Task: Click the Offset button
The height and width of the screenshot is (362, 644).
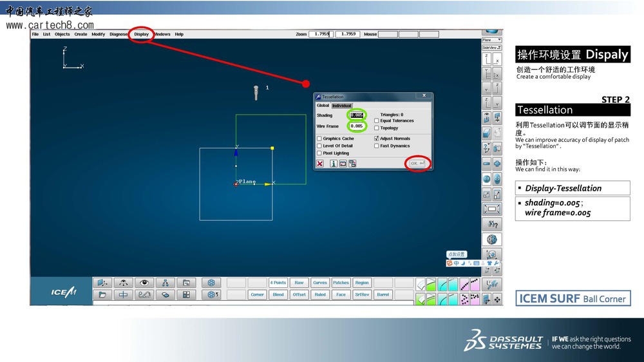Action: (299, 294)
